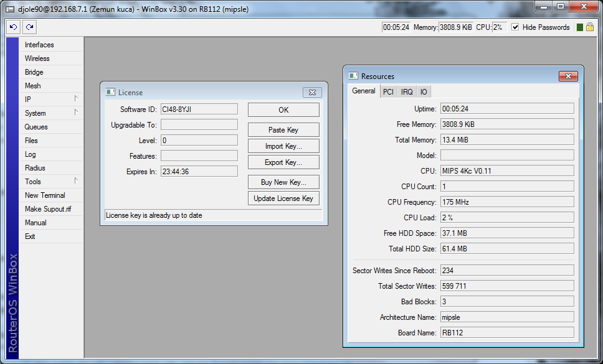Switch to the PCI tab
Viewport: 603px width, 364px height.
[x=389, y=91]
